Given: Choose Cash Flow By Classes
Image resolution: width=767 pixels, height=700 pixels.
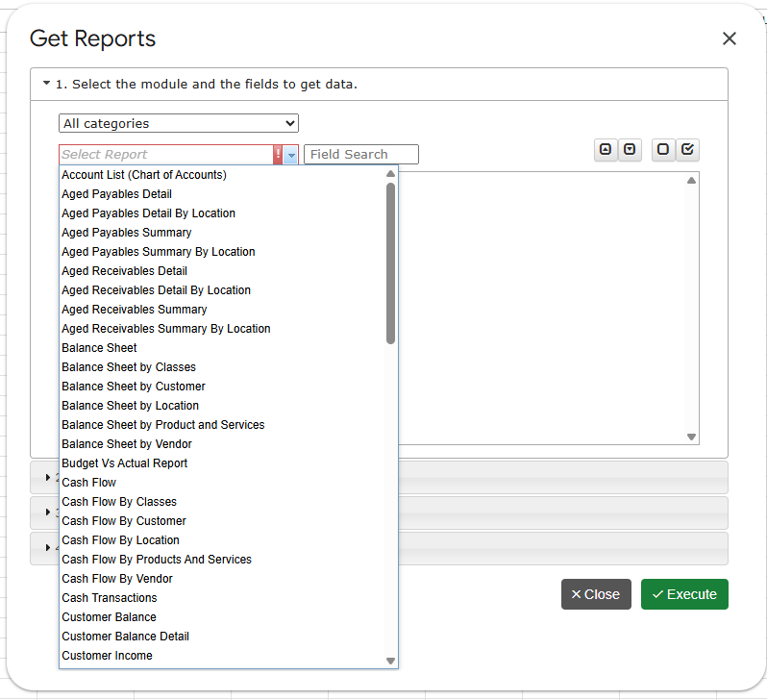Looking at the screenshot, I should click(223, 502).
